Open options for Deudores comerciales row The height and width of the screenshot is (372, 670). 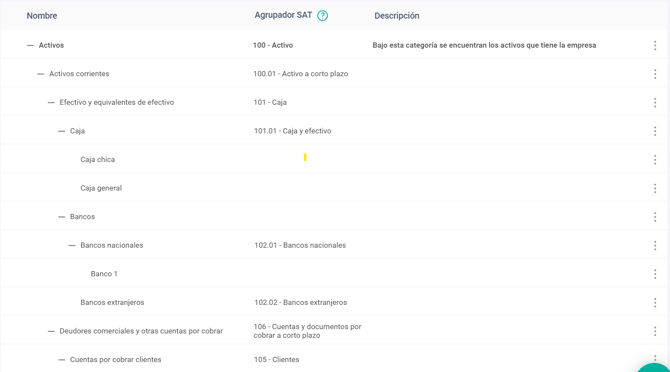(655, 331)
